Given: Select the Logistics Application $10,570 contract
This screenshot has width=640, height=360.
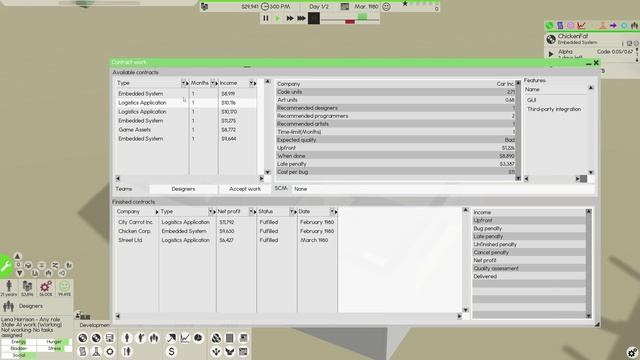Looking at the screenshot, I should pyautogui.click(x=187, y=112).
